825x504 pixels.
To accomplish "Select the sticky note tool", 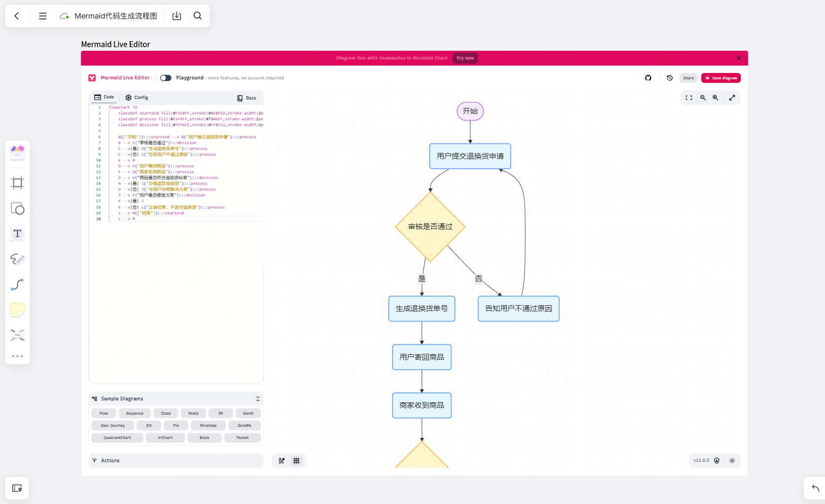I will pyautogui.click(x=17, y=310).
